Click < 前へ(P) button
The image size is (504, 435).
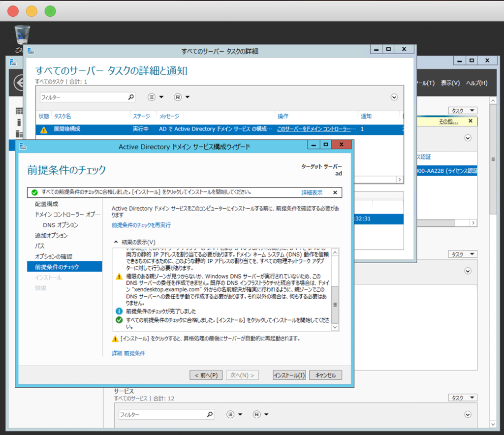tap(206, 375)
